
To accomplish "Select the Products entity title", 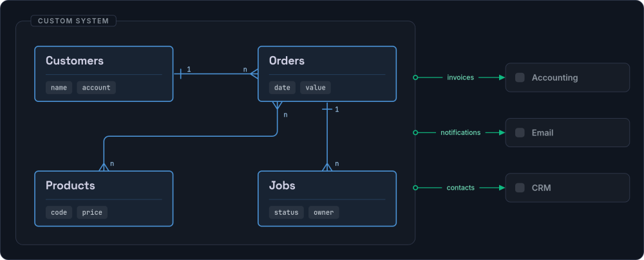I will pos(70,186).
